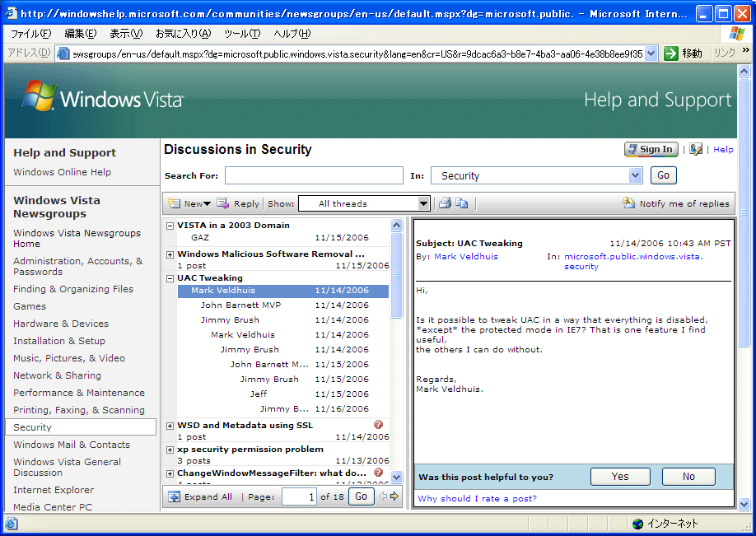Image resolution: width=756 pixels, height=536 pixels.
Task: Click the question mark icon on WSD thread
Action: pos(379,424)
